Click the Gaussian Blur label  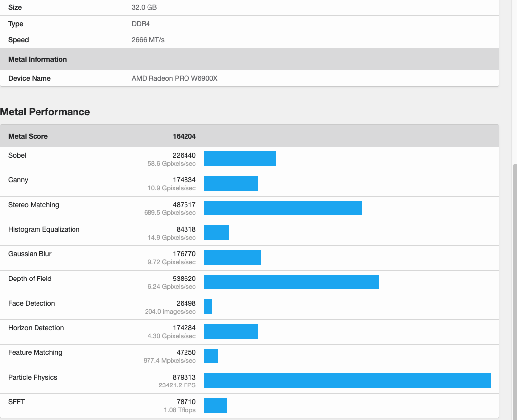[30, 254]
